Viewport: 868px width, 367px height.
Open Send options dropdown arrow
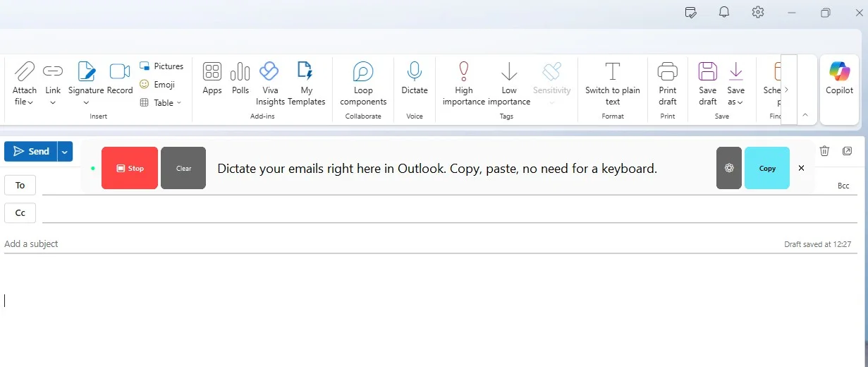tap(65, 152)
